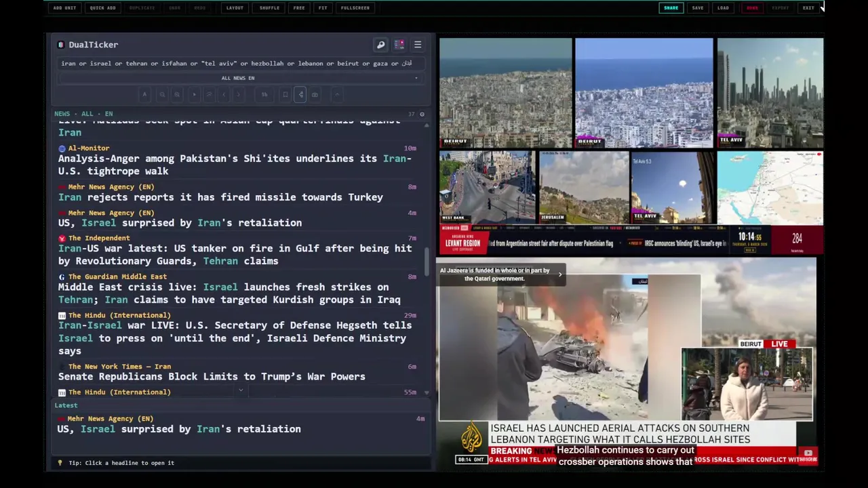Image resolution: width=868 pixels, height=488 pixels.
Task: Click the EXPORT button
Action: tap(781, 8)
